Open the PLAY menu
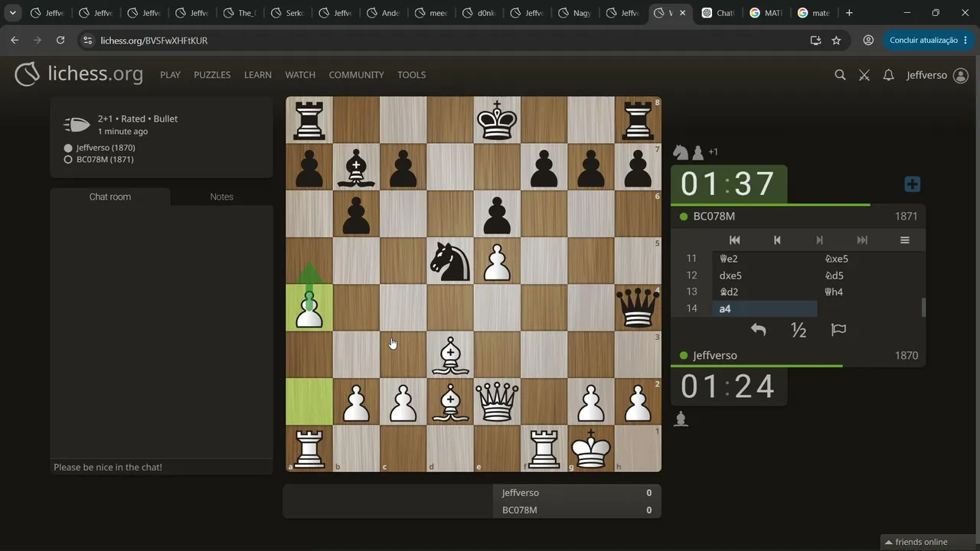The image size is (980, 551). point(170,75)
